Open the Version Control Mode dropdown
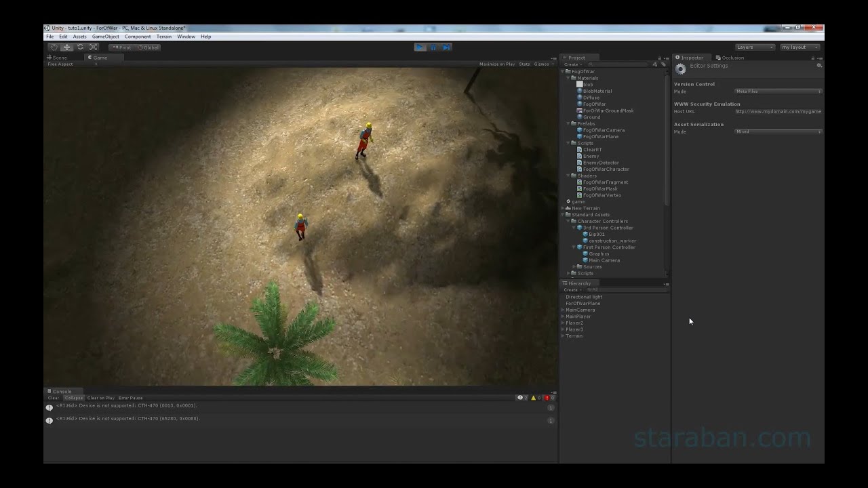This screenshot has width=868, height=488. pyautogui.click(x=778, y=91)
